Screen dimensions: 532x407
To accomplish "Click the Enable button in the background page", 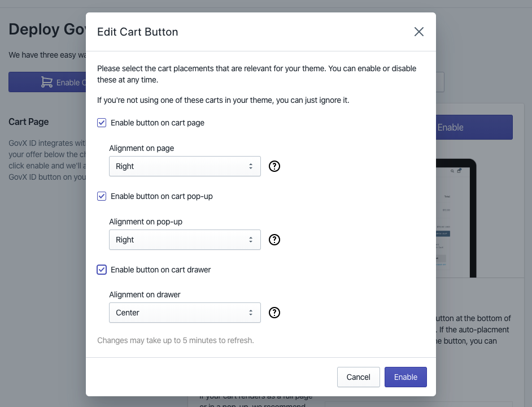I will [x=474, y=127].
